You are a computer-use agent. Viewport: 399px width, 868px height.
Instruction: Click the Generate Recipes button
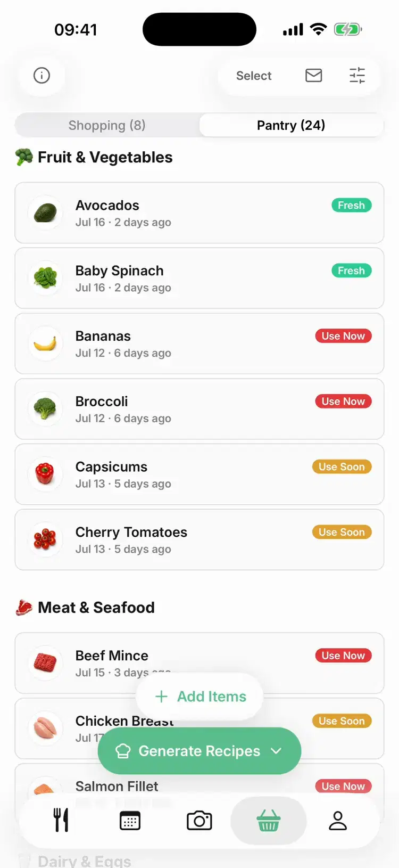[x=199, y=751]
